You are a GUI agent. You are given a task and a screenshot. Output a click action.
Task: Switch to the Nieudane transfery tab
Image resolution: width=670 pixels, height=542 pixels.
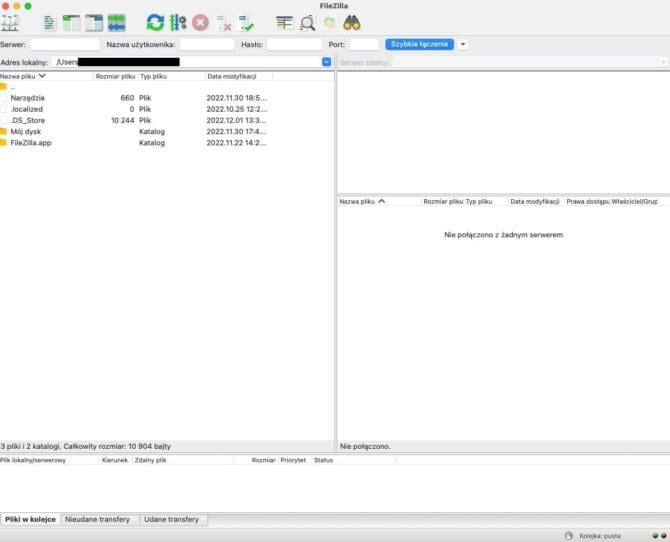100,520
